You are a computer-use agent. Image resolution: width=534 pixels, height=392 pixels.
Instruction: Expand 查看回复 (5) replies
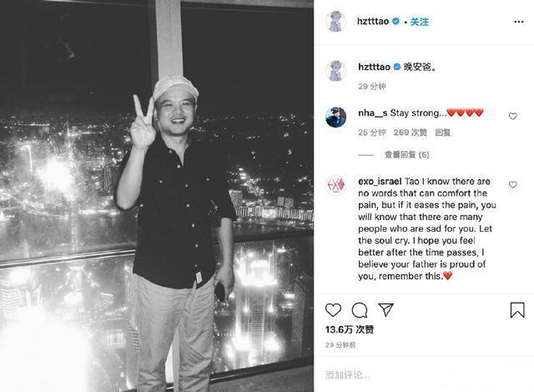tap(406, 155)
